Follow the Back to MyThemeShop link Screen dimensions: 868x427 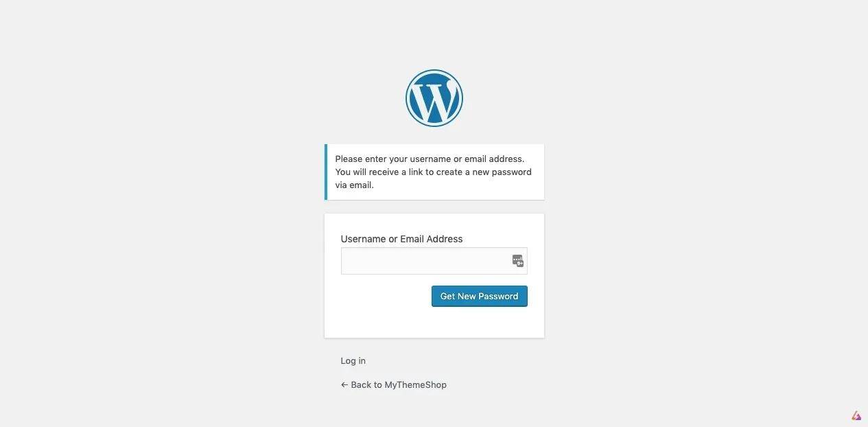(394, 385)
